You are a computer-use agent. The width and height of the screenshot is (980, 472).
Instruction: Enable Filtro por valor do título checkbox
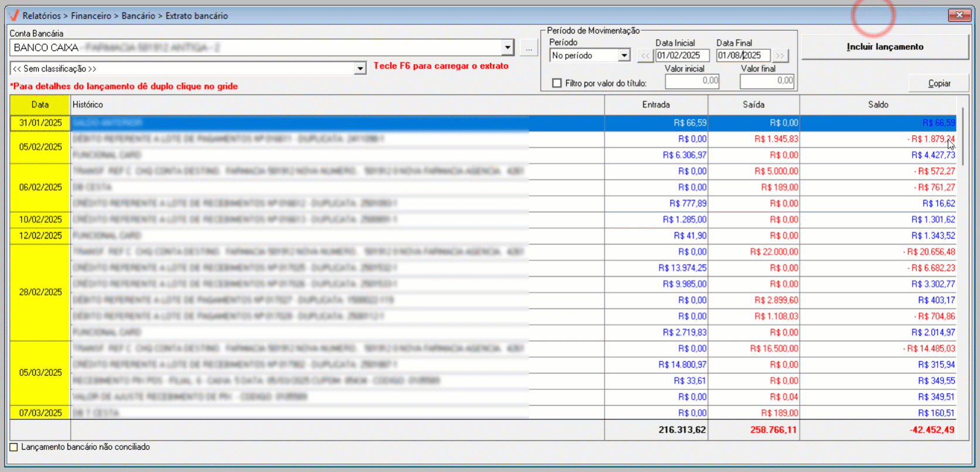557,83
